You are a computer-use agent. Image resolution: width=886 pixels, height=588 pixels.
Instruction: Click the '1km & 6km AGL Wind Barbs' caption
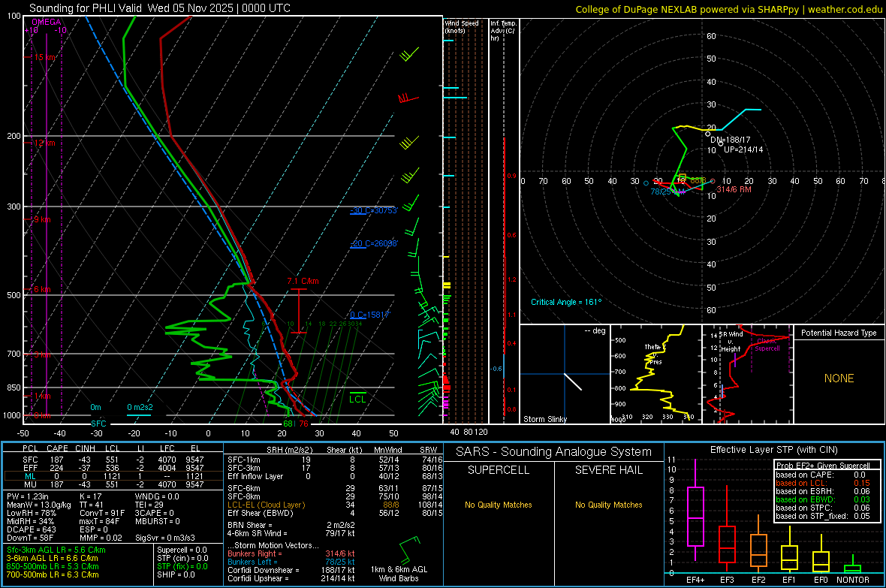(x=399, y=574)
